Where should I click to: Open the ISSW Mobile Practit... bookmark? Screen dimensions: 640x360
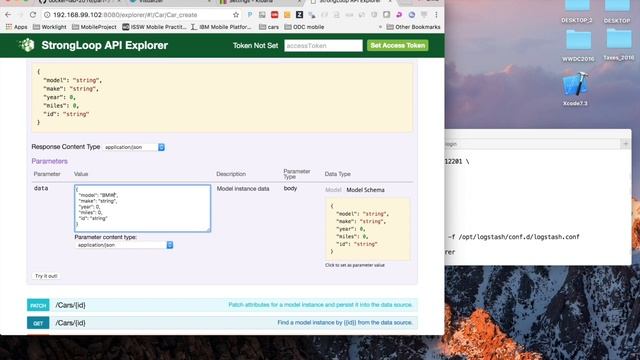coord(154,27)
